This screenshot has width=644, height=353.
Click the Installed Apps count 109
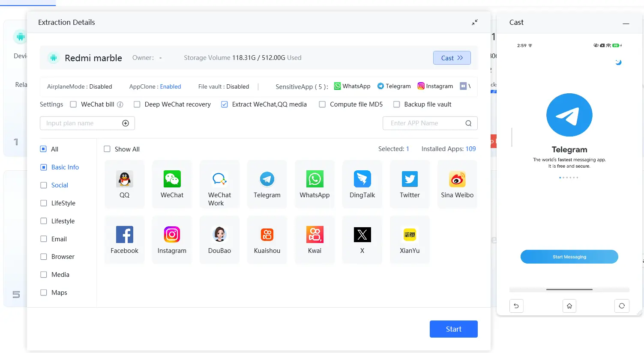471,149
